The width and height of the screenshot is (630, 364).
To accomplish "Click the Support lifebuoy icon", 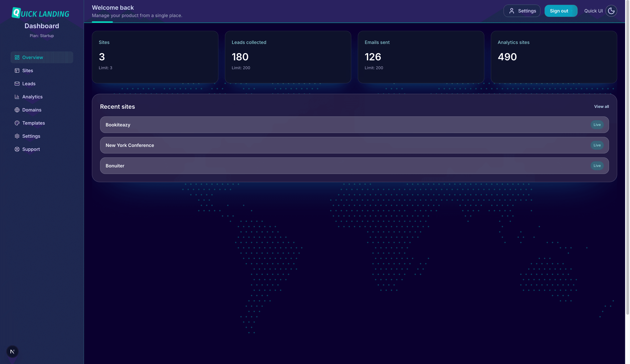I will (x=17, y=149).
